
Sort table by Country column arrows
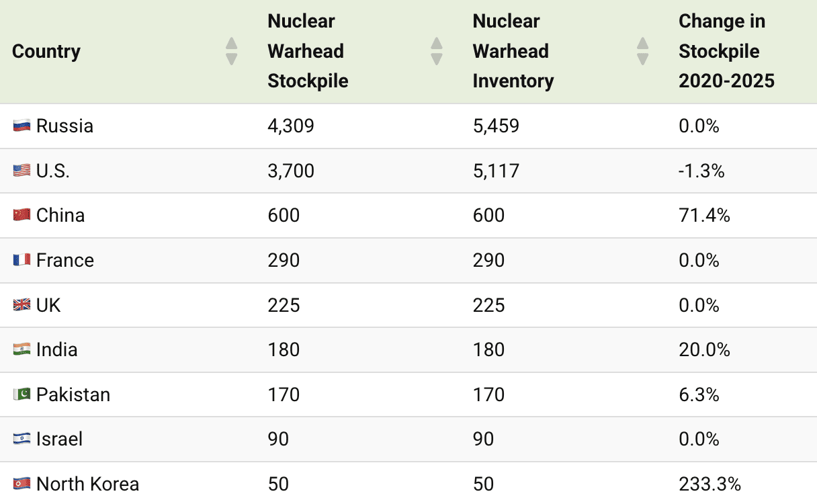tap(232, 51)
